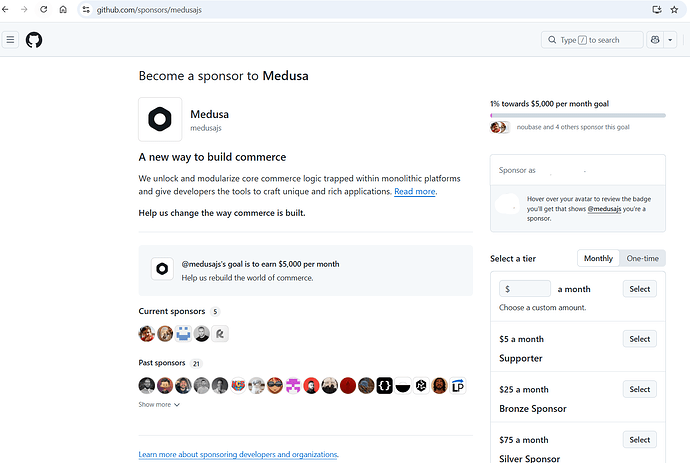This screenshot has width=690, height=463.
Task: Select the $5 a month Supporter tier
Action: (640, 339)
